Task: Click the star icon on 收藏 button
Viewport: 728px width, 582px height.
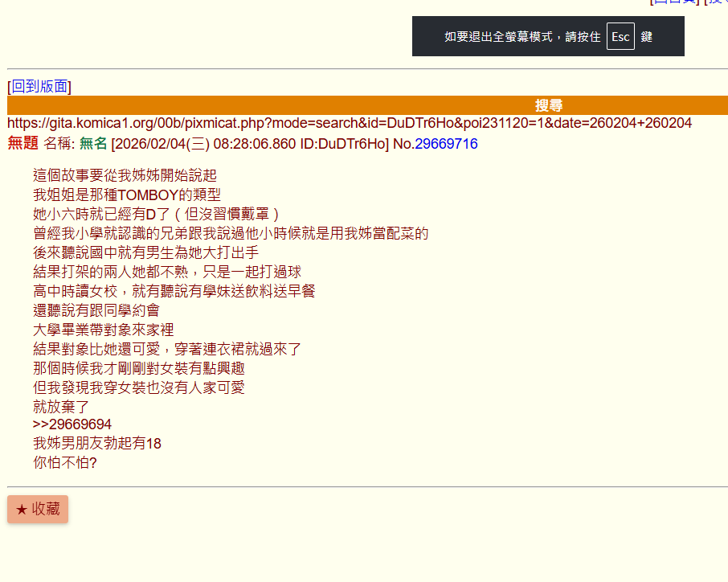Action: point(22,510)
